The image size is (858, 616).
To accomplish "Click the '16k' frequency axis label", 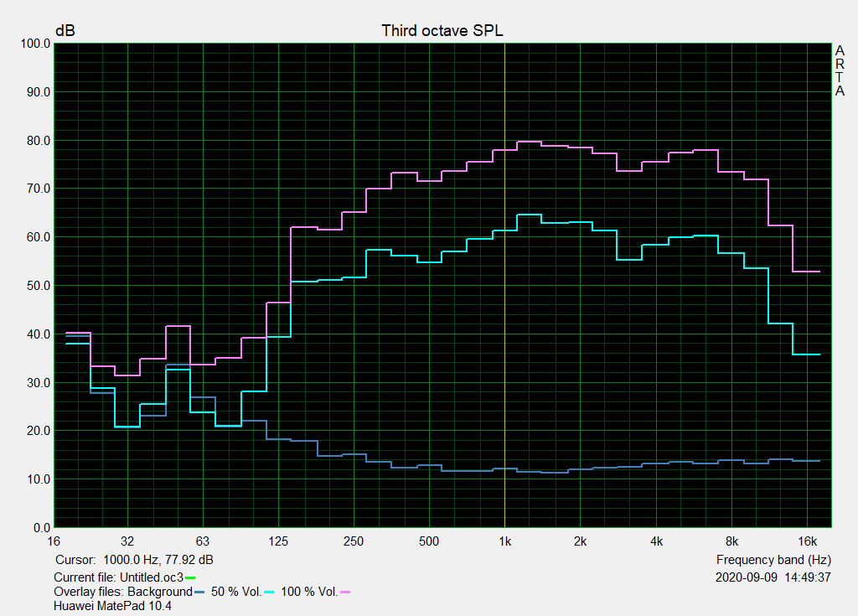I will (x=807, y=541).
